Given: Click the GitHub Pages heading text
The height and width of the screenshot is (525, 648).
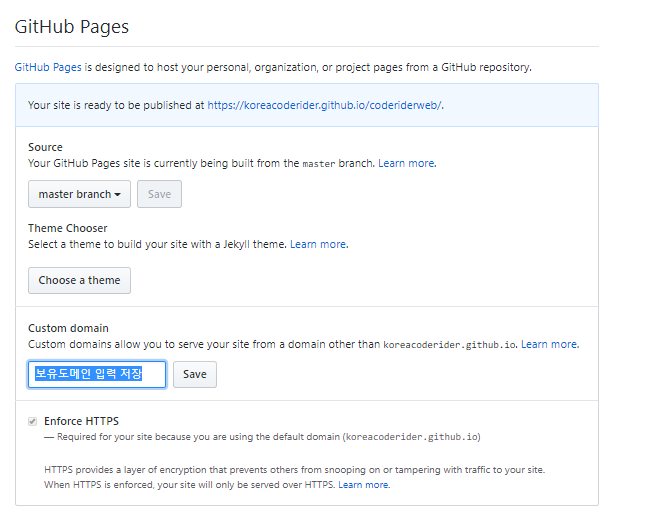Looking at the screenshot, I should tap(72, 26).
